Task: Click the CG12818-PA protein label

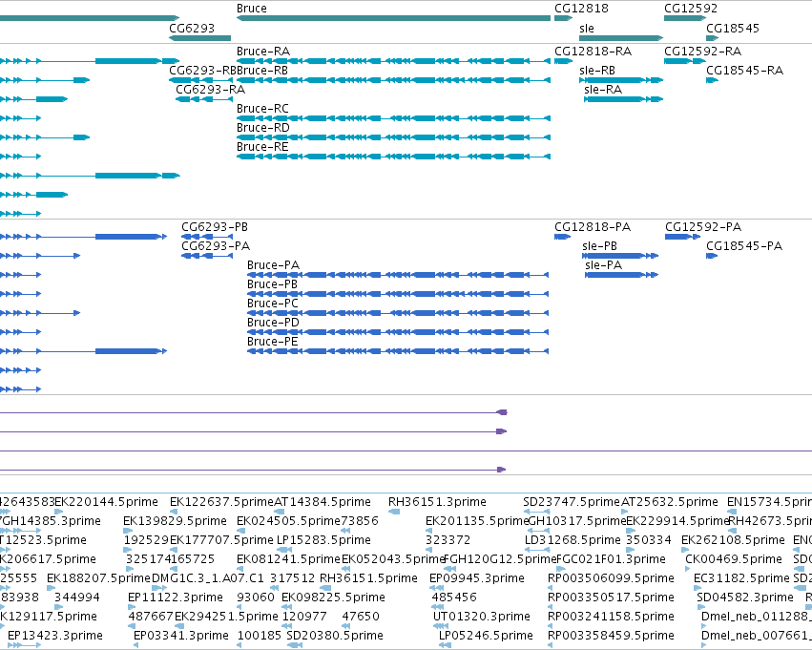Action: coord(593,227)
